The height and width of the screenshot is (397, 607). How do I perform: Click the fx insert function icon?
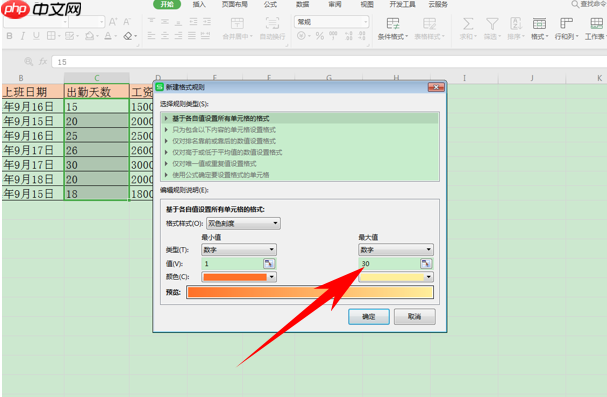click(43, 62)
